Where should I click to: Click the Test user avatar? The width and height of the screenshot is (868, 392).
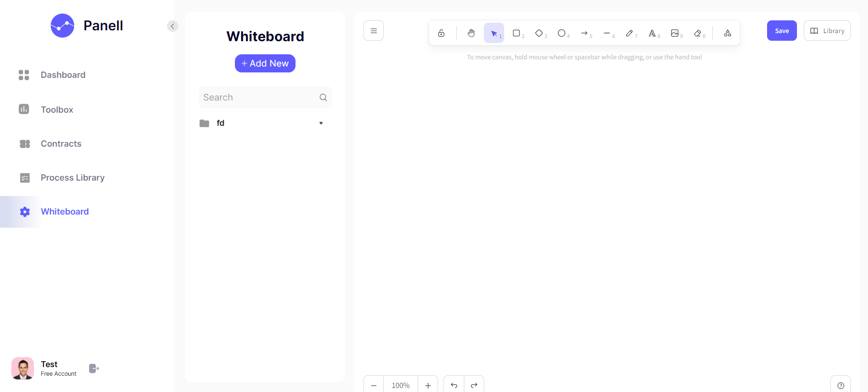(23, 368)
